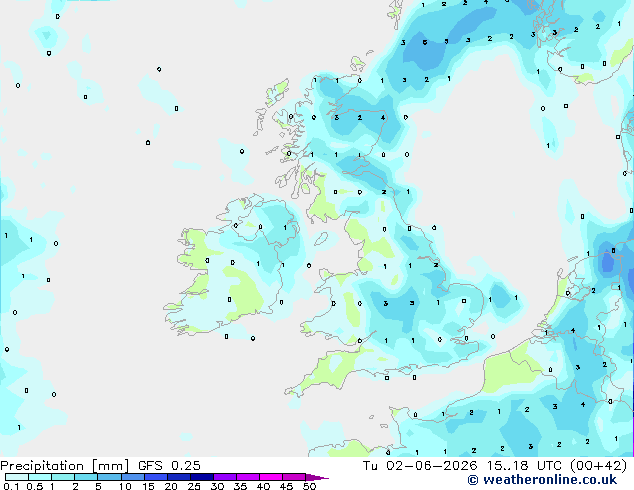Pick the 15–20 mm blue legend swatch

[x=156, y=477]
